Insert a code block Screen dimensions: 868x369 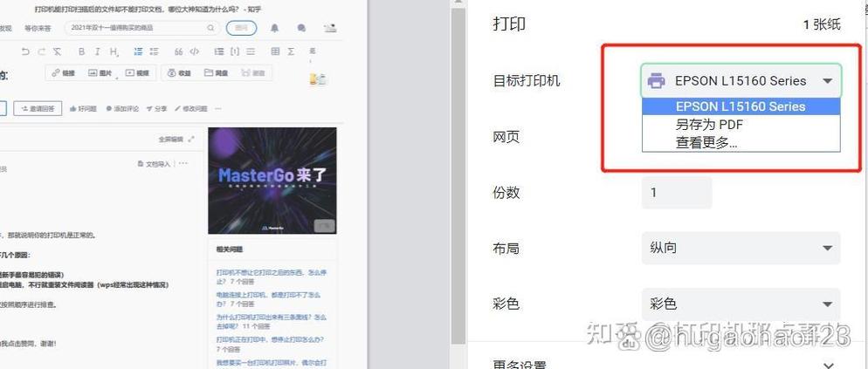point(195,51)
